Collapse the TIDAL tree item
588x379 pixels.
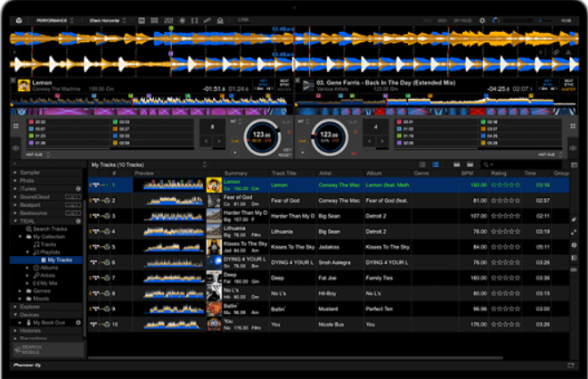pos(15,221)
